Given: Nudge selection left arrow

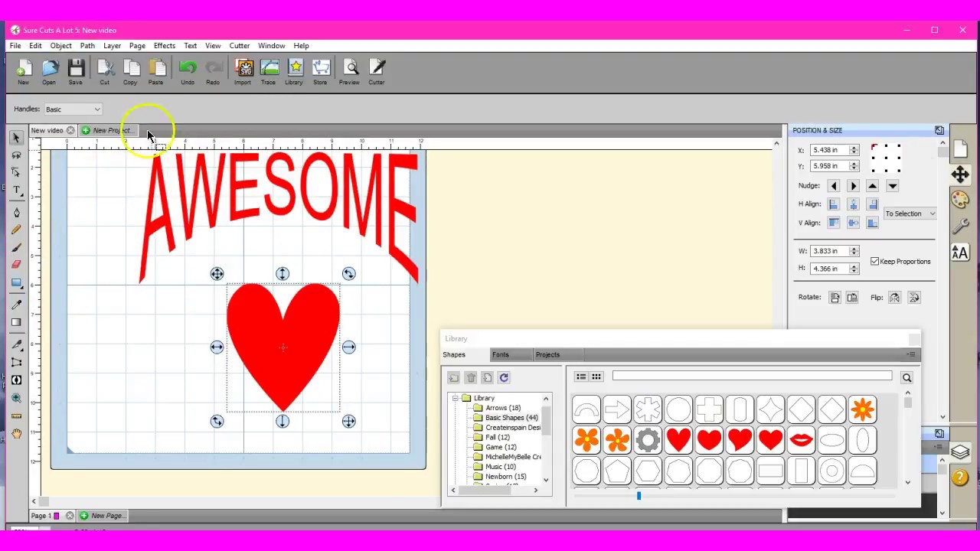Looking at the screenshot, I should click(x=834, y=186).
